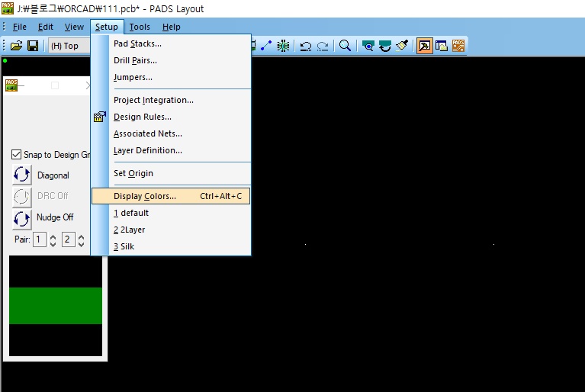585x392 pixels.
Task: Click the second Pair value field
Action: (69, 239)
